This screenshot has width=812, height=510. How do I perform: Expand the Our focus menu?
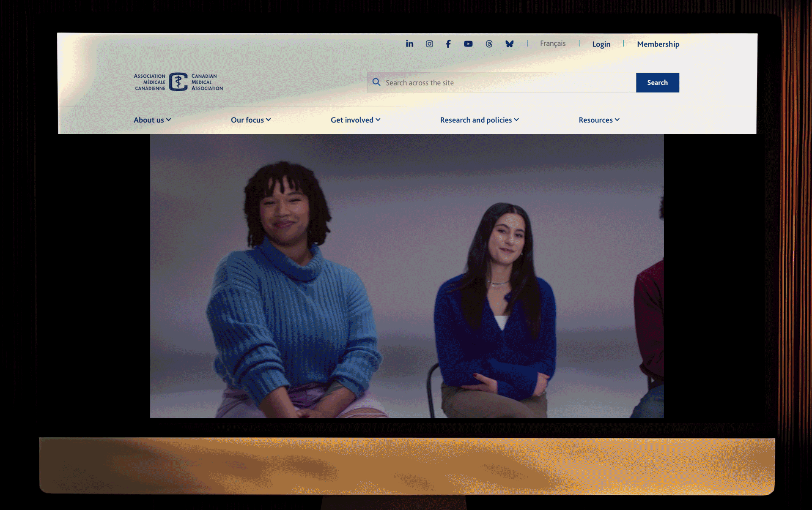pyautogui.click(x=250, y=120)
